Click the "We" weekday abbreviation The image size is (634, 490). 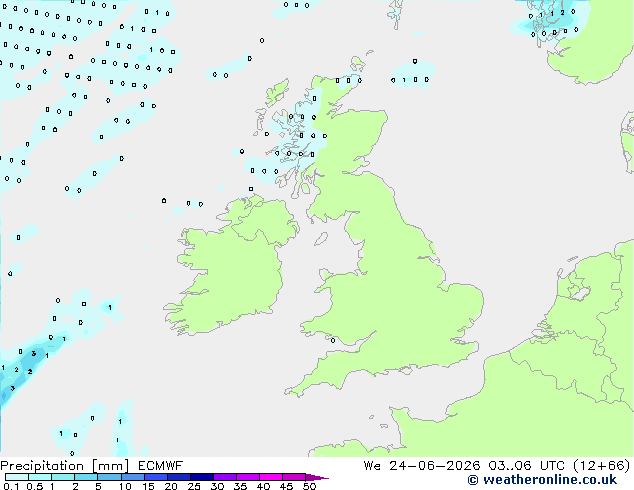coord(372,466)
